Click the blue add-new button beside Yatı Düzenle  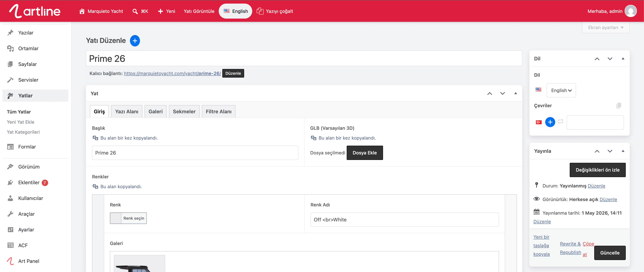click(135, 41)
